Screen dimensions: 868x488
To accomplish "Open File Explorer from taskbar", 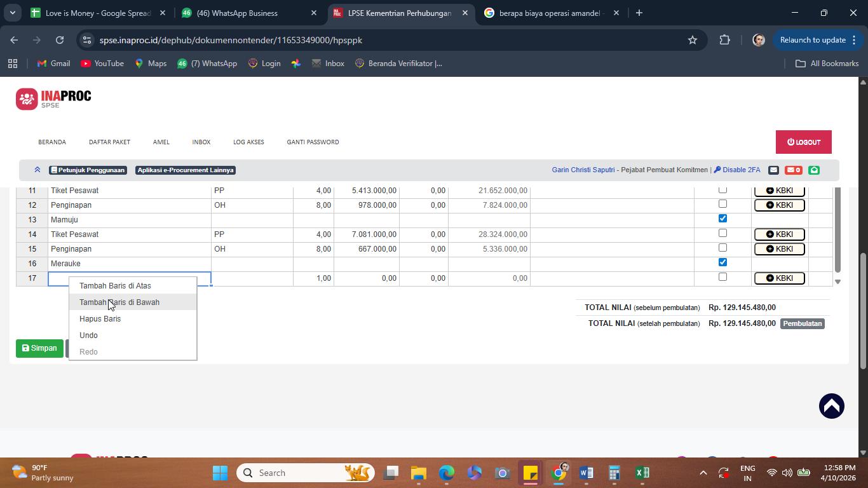I will pos(418,473).
